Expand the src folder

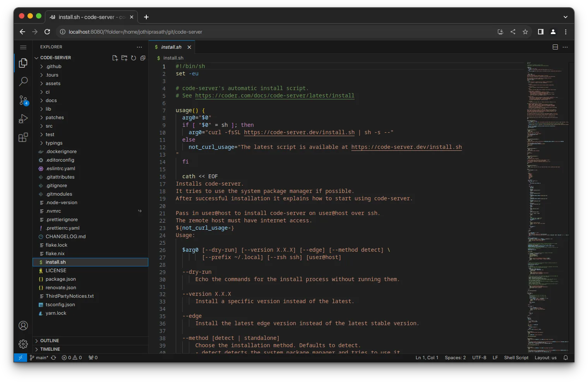click(49, 126)
